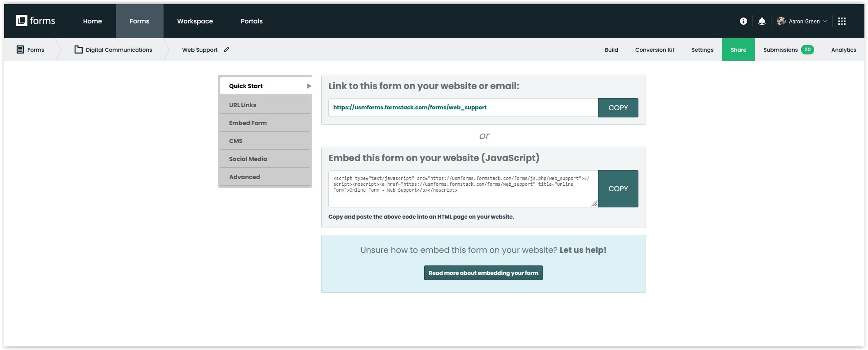Click the Digital Communications folder icon
The width and height of the screenshot is (868, 350).
(x=79, y=49)
